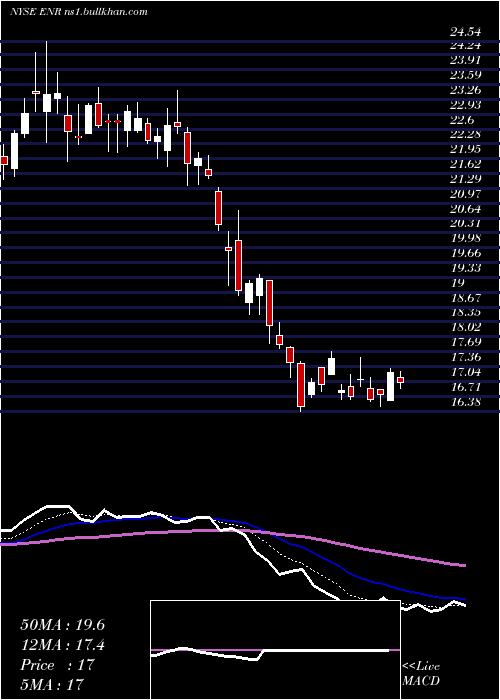
Task: Click the 18.35 price axis label
Action: pyautogui.click(x=466, y=312)
